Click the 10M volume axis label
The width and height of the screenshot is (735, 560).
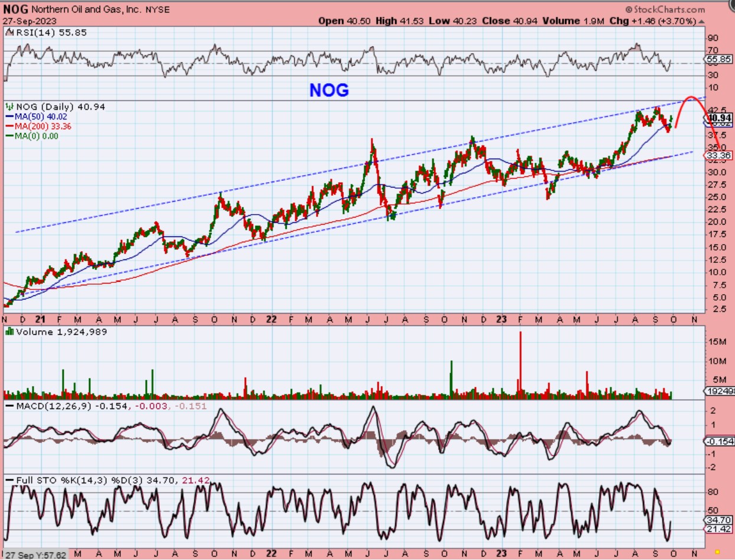(x=717, y=361)
